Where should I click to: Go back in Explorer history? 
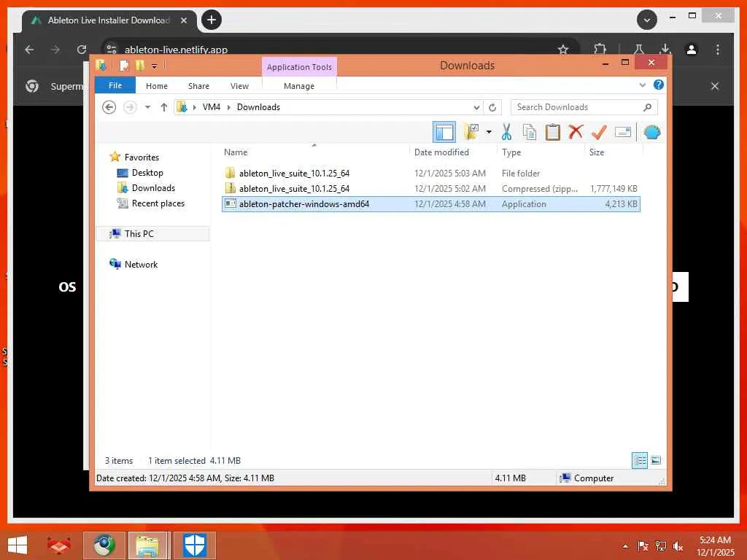[109, 107]
